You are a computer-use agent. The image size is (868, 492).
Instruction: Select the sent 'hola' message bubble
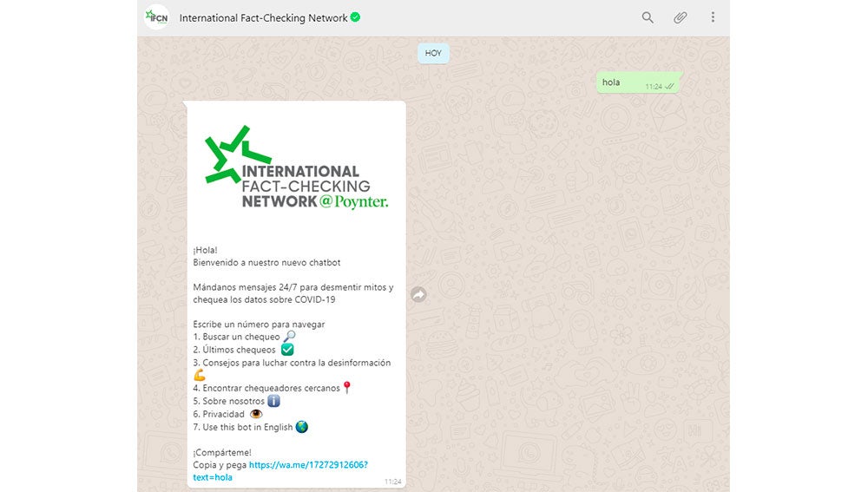click(640, 82)
